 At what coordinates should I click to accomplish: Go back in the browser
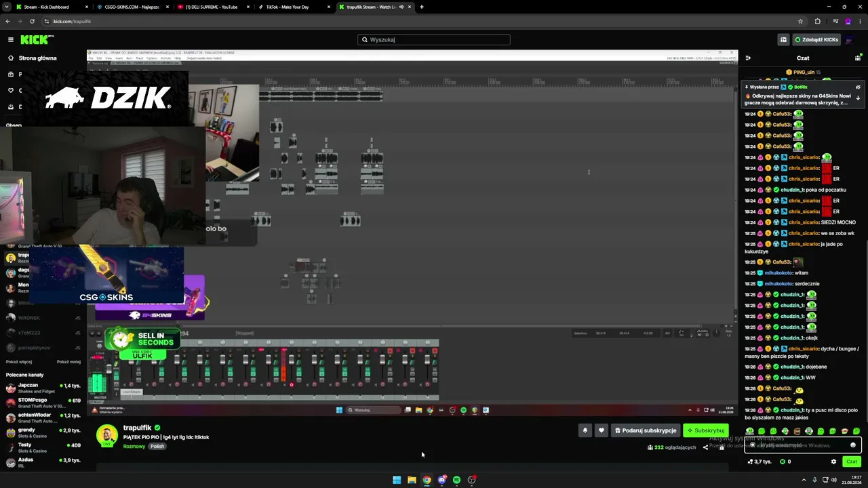pyautogui.click(x=7, y=21)
